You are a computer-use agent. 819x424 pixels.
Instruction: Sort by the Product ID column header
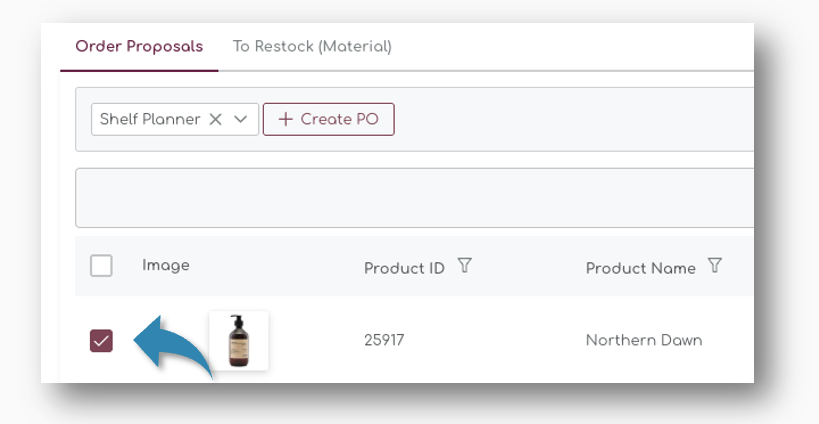pyautogui.click(x=404, y=268)
